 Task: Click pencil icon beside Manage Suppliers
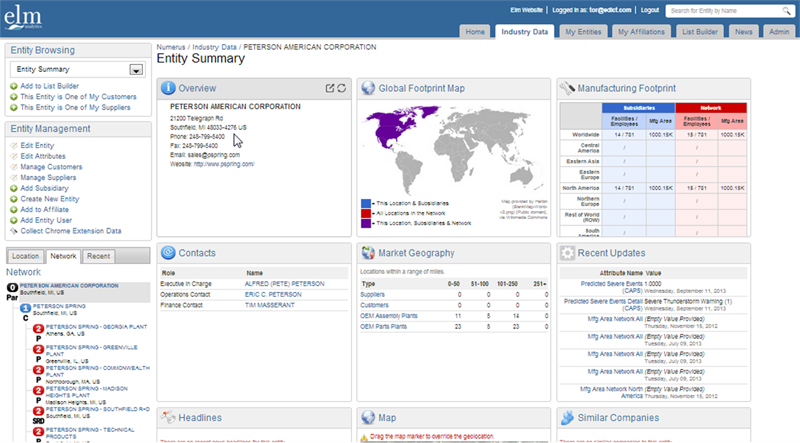click(x=14, y=178)
